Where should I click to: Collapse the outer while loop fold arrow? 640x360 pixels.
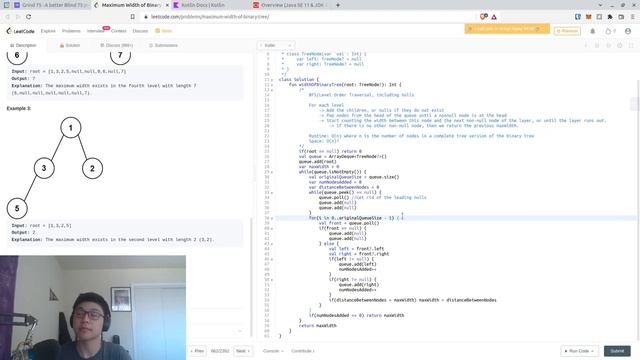(x=272, y=172)
